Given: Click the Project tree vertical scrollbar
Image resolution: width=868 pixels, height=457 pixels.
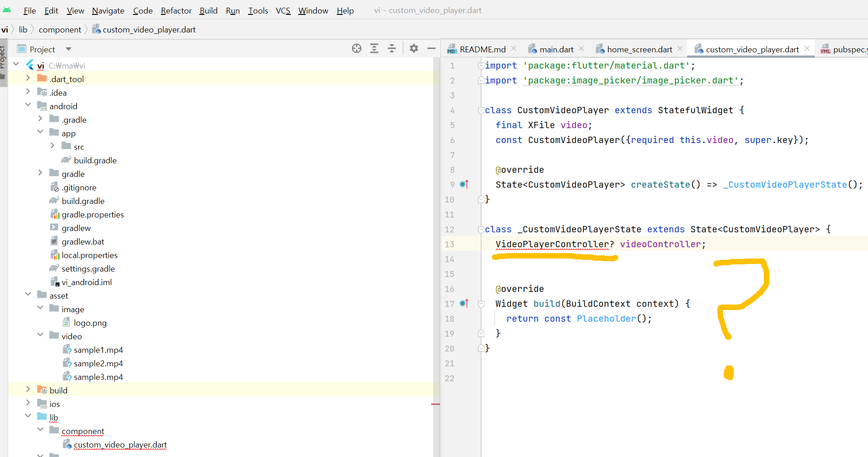Looking at the screenshot, I should (x=436, y=257).
